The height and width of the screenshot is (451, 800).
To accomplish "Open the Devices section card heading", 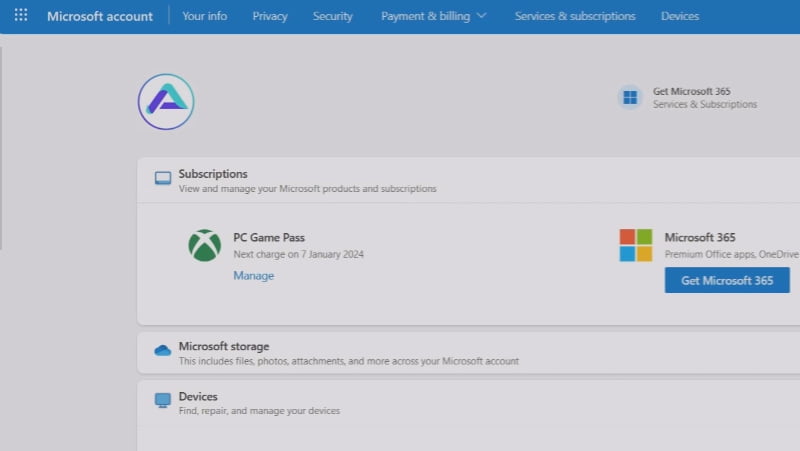I will [198, 396].
